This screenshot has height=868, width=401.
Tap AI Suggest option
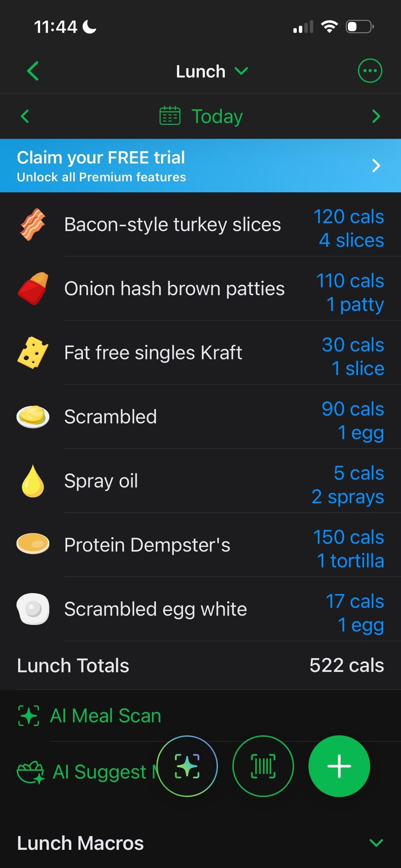pos(85,772)
